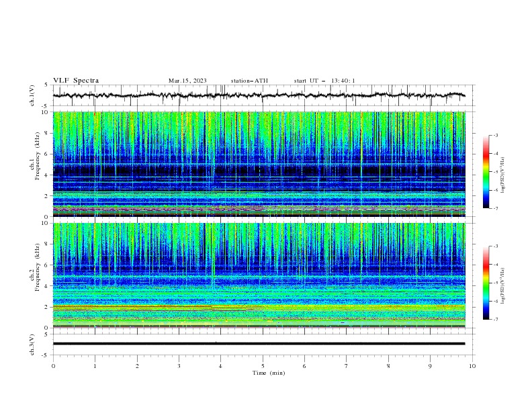Select the 'start UT = 13:40:1' text

coord(324,81)
